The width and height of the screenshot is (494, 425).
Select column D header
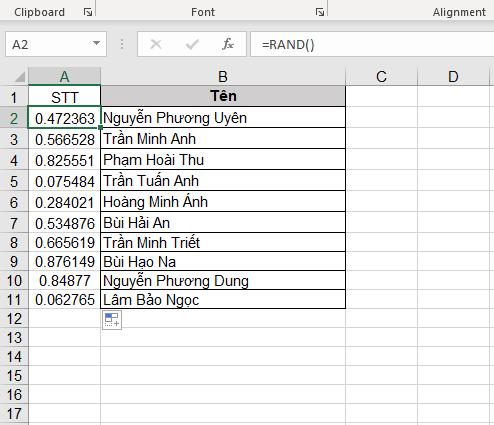pos(453,77)
